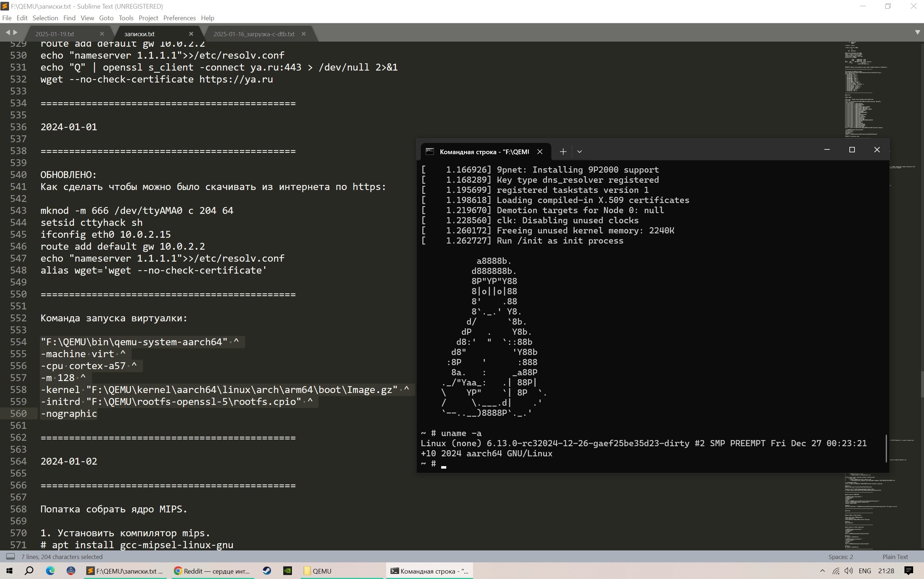
Task: Change the Plain Text syntax setting
Action: click(895, 557)
